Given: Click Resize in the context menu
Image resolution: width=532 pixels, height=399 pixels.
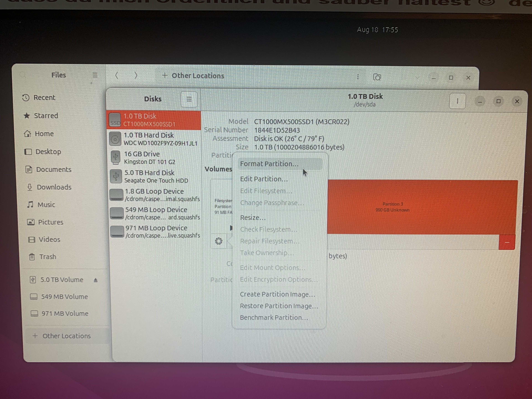Looking at the screenshot, I should pyautogui.click(x=253, y=218).
